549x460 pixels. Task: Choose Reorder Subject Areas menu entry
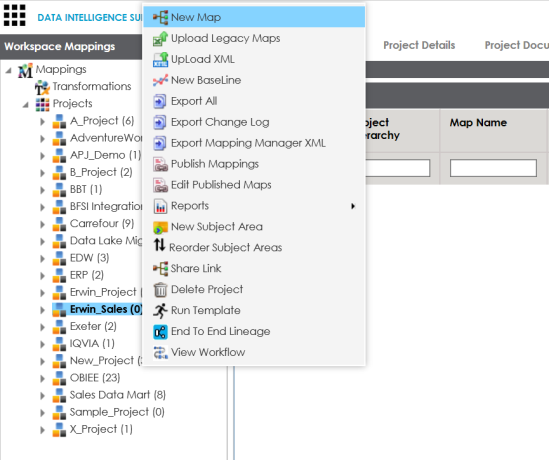(254, 248)
